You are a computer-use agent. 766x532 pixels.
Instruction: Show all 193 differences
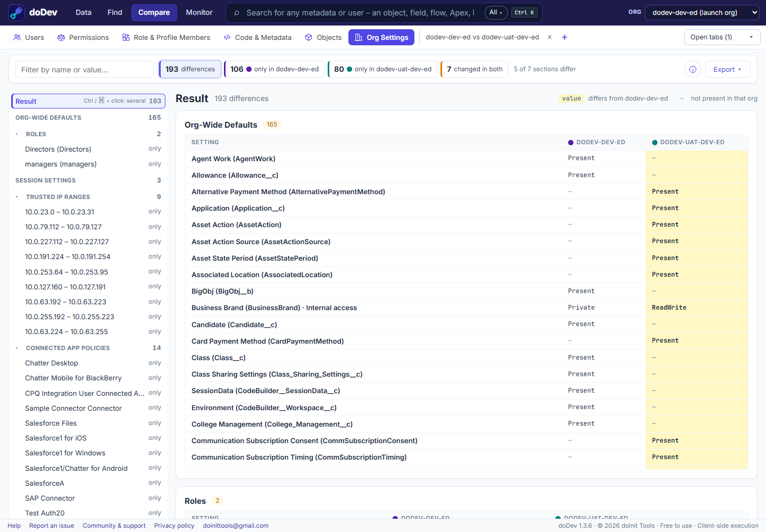click(190, 69)
